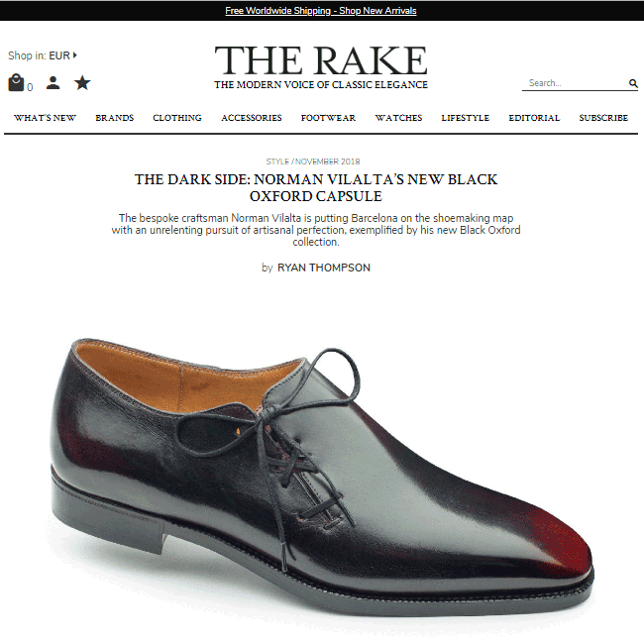The height and width of the screenshot is (644, 644).
Task: Click the black Oxford shoe image
Action: [x=322, y=477]
